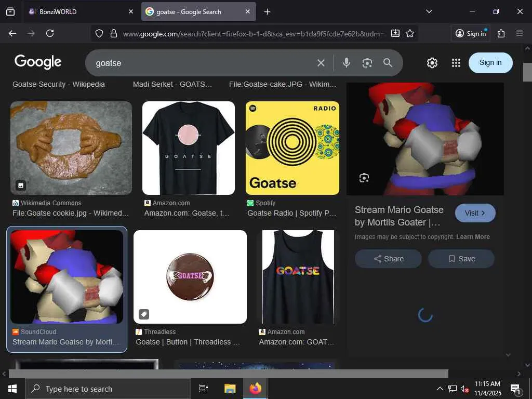Viewport: 532px width, 399px height.
Task: Open File:Goatse cookie.jpg Wikimedia link
Action: 71,213
